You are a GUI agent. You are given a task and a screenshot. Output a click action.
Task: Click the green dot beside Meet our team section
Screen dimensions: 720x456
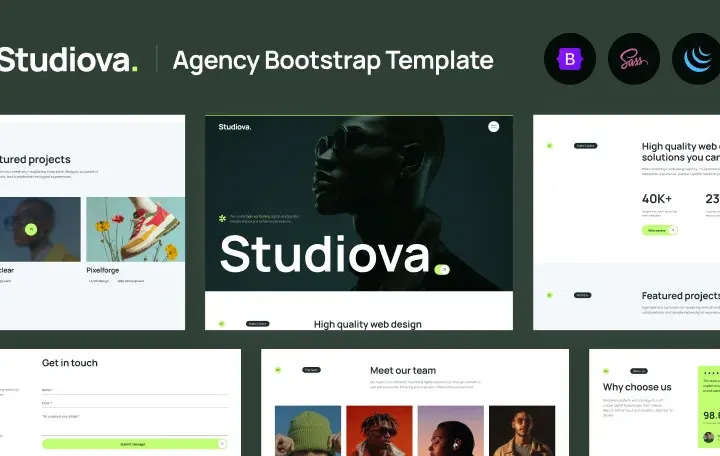tap(278, 370)
